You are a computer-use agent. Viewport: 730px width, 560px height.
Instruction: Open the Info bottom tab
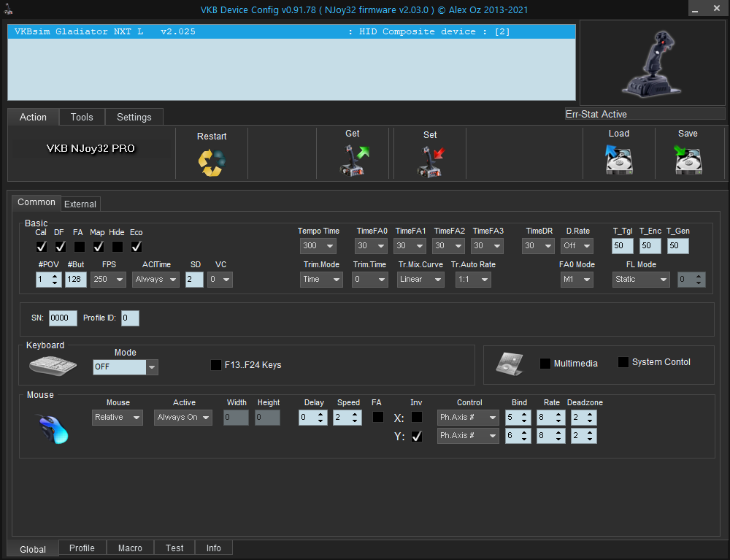(214, 548)
